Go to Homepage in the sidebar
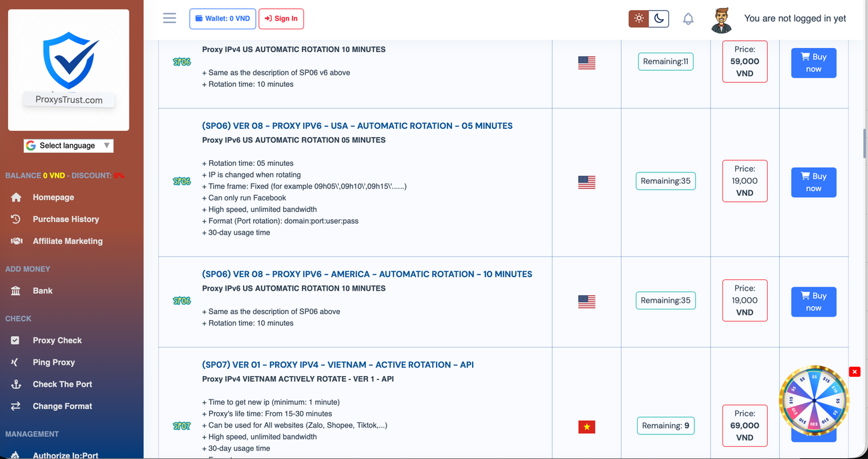This screenshot has width=868, height=459. pyautogui.click(x=53, y=197)
